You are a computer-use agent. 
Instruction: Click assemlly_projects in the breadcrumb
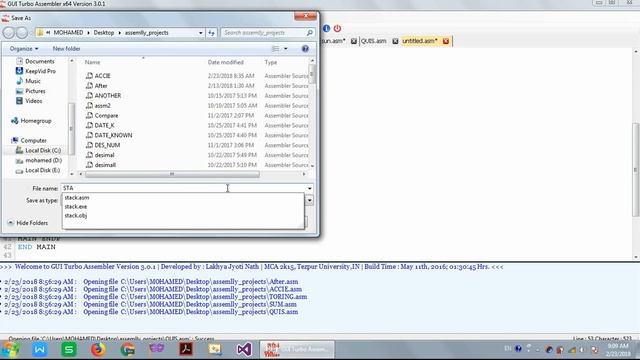click(x=147, y=33)
